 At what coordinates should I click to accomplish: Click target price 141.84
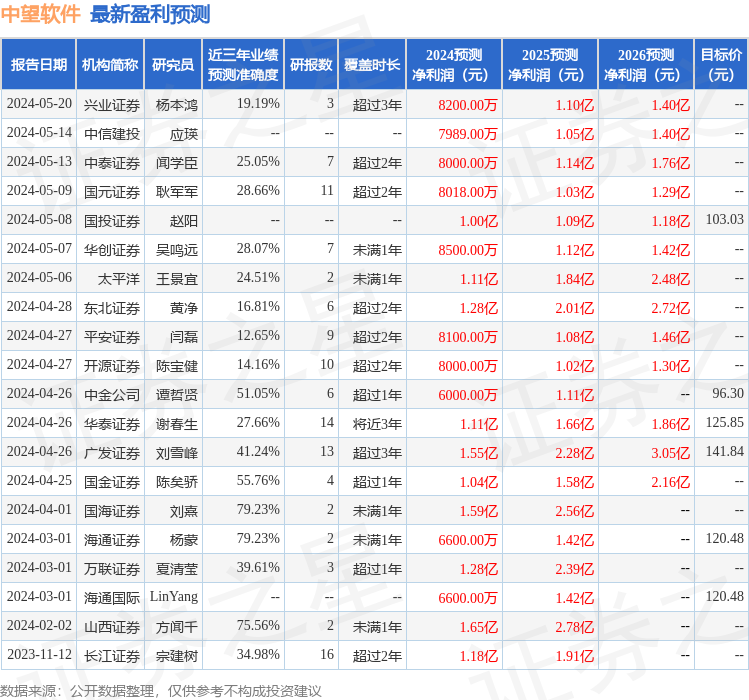pyautogui.click(x=725, y=452)
